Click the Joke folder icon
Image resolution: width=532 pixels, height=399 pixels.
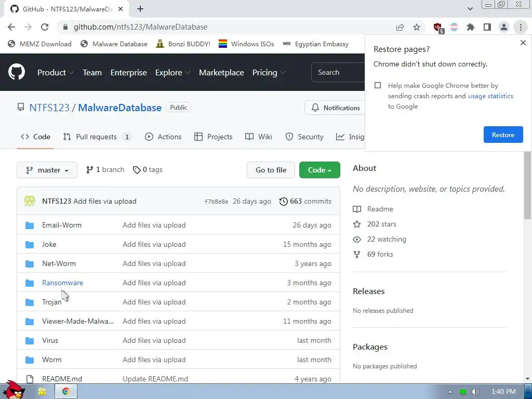tap(30, 245)
